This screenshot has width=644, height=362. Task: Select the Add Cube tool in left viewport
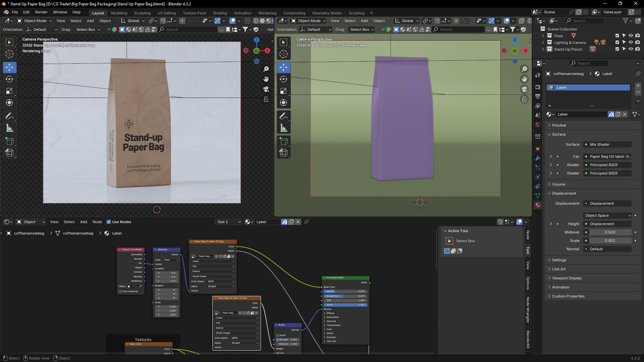9,142
